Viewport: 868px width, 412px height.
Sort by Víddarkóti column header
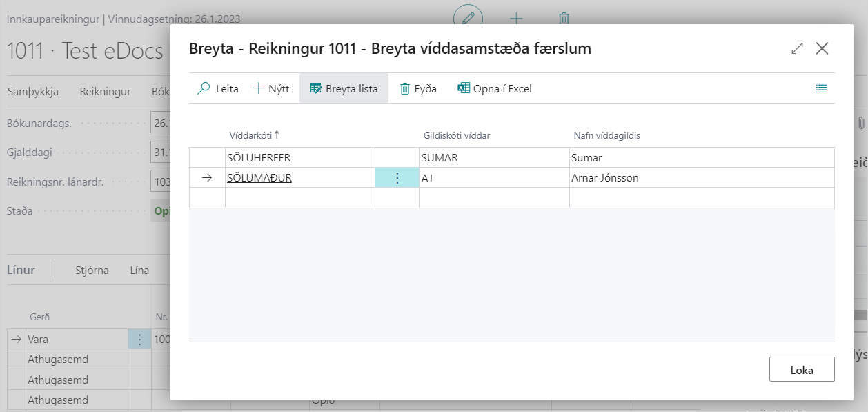[249, 135]
